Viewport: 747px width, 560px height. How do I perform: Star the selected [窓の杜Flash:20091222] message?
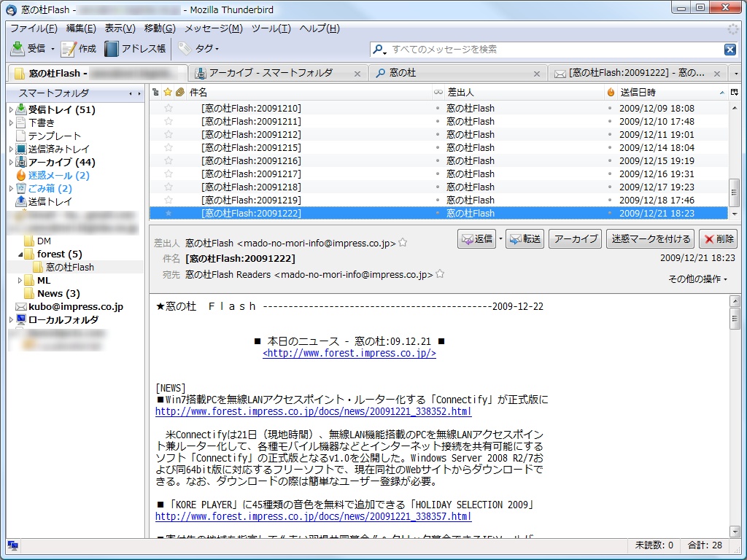coord(169,214)
